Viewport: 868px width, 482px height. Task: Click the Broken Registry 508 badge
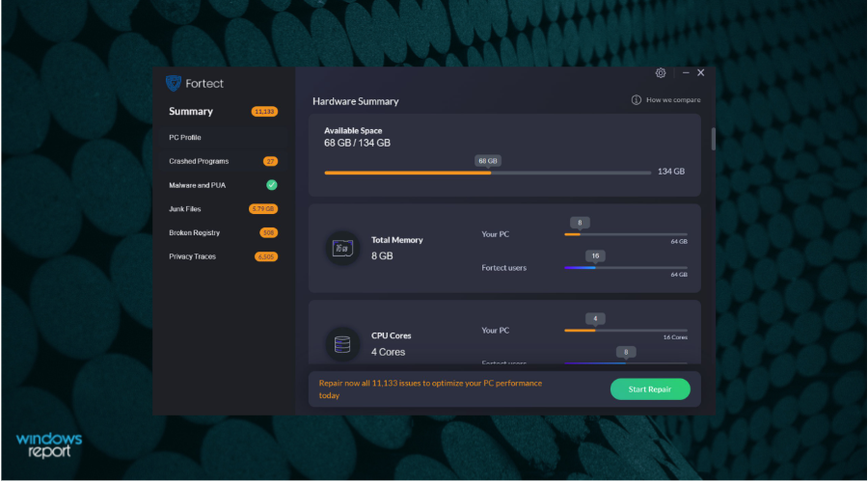(268, 233)
